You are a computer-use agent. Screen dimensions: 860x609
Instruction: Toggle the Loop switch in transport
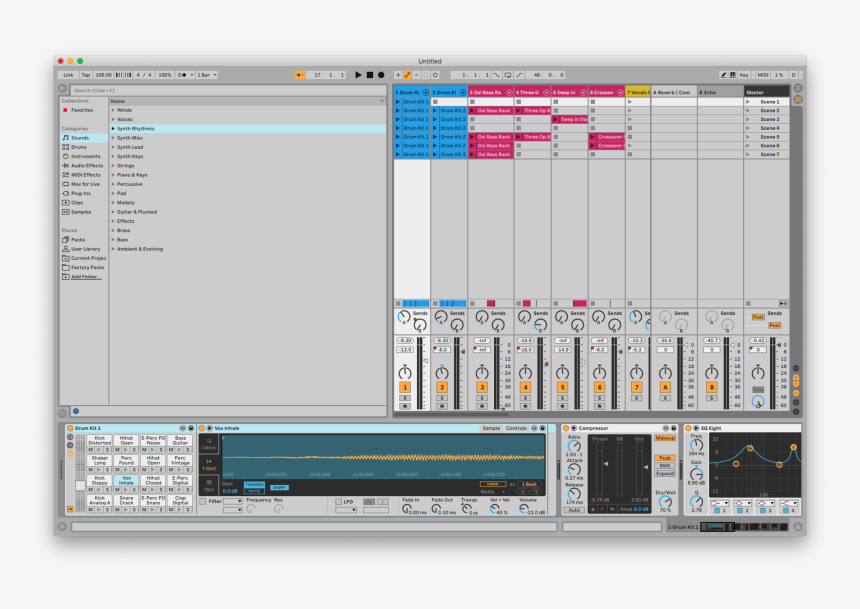tap(508, 75)
